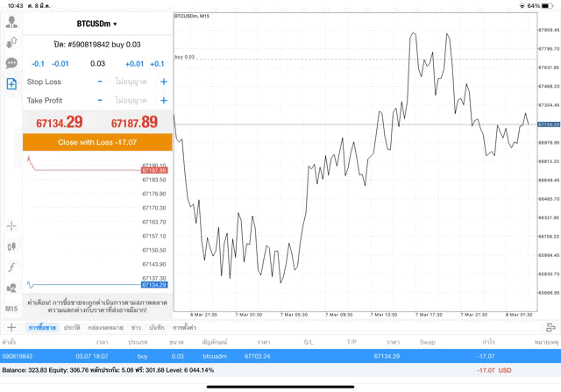Select the open position row 590819842
This screenshot has height=392, width=561.
pos(280,356)
